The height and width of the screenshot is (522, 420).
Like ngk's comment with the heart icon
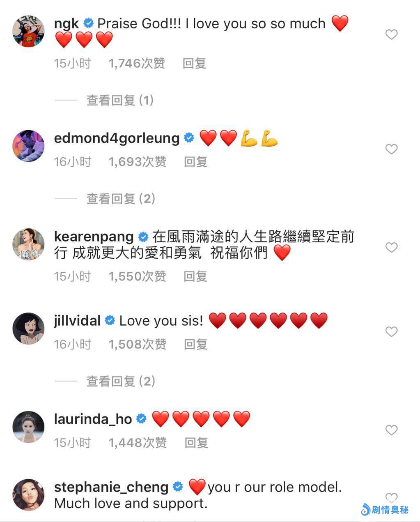(391, 34)
